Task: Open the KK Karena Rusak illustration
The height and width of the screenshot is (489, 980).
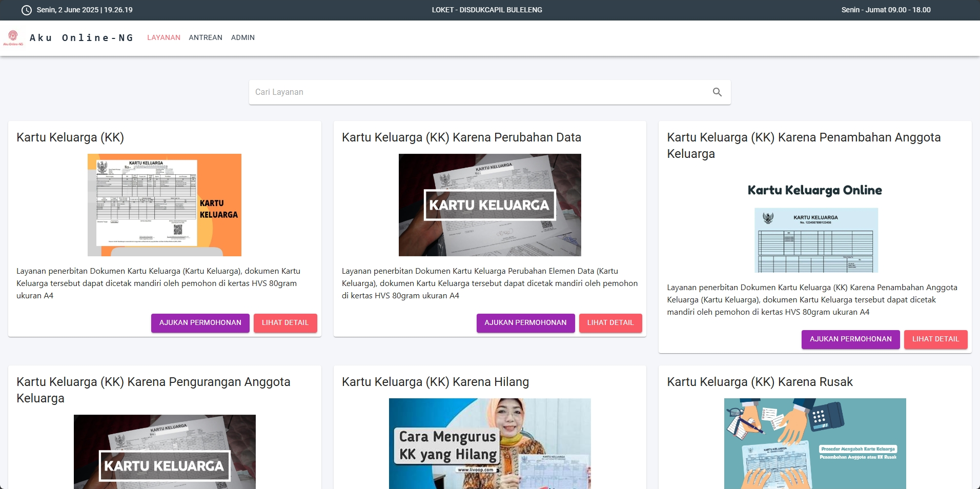Action: [x=814, y=443]
